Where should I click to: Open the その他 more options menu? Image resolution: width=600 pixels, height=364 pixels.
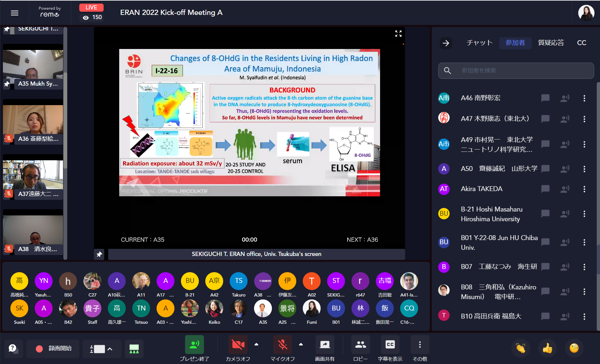tap(420, 349)
